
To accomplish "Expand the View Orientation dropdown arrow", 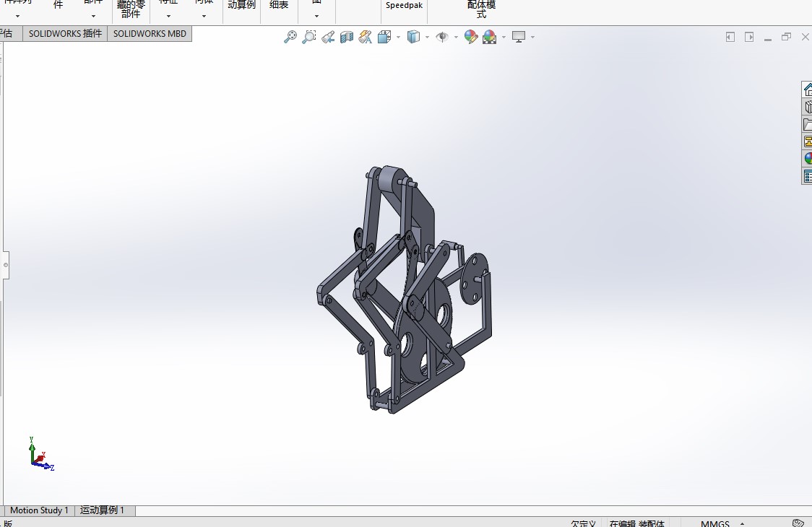I will coord(398,38).
